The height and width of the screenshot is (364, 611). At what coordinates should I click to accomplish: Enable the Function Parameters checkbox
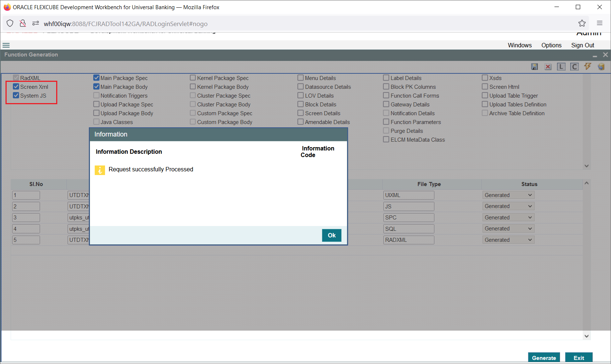point(386,122)
